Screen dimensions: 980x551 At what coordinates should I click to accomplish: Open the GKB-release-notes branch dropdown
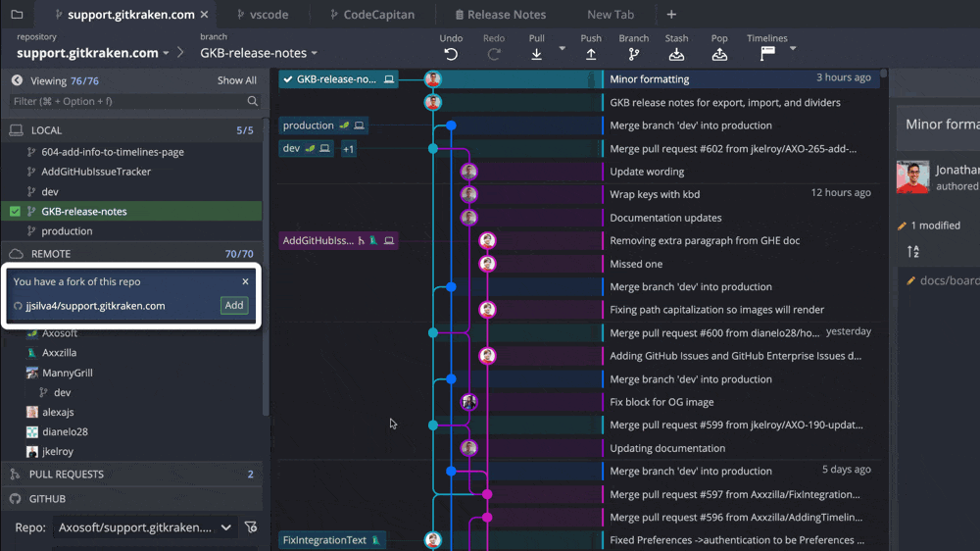314,53
